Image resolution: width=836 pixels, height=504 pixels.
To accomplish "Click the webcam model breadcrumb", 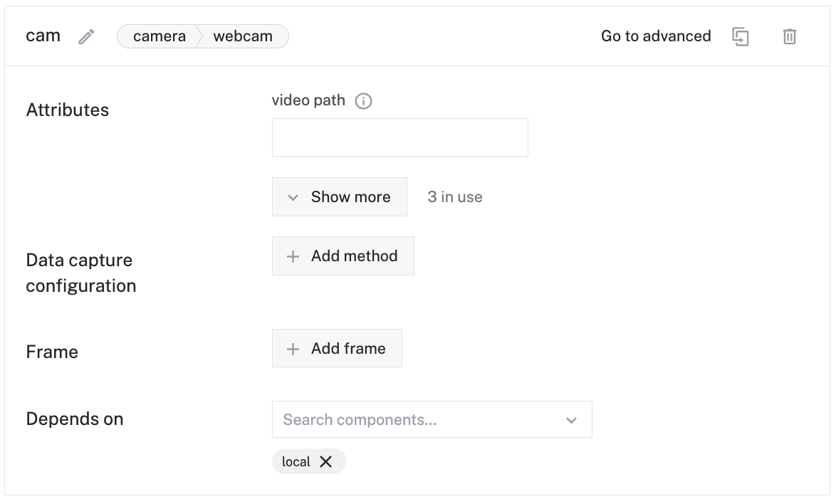I will pyautogui.click(x=243, y=36).
